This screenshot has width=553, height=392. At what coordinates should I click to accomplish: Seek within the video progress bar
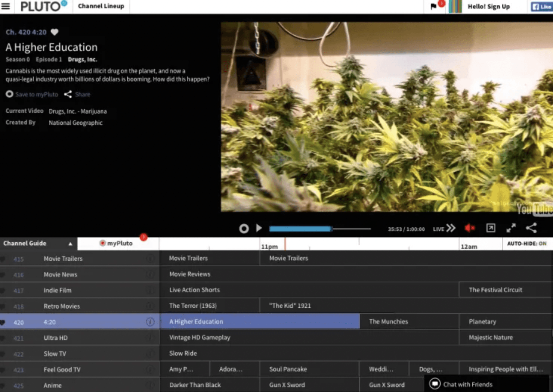tap(320, 228)
